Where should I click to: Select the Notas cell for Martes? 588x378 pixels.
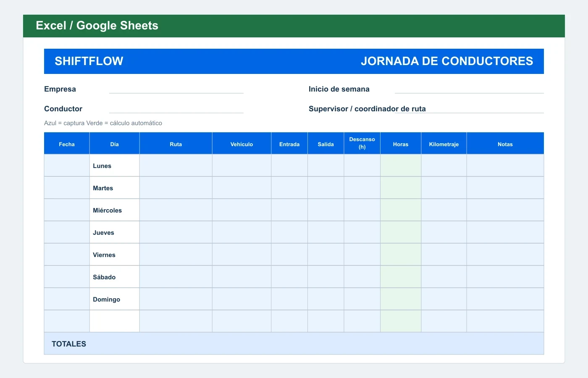pos(505,188)
